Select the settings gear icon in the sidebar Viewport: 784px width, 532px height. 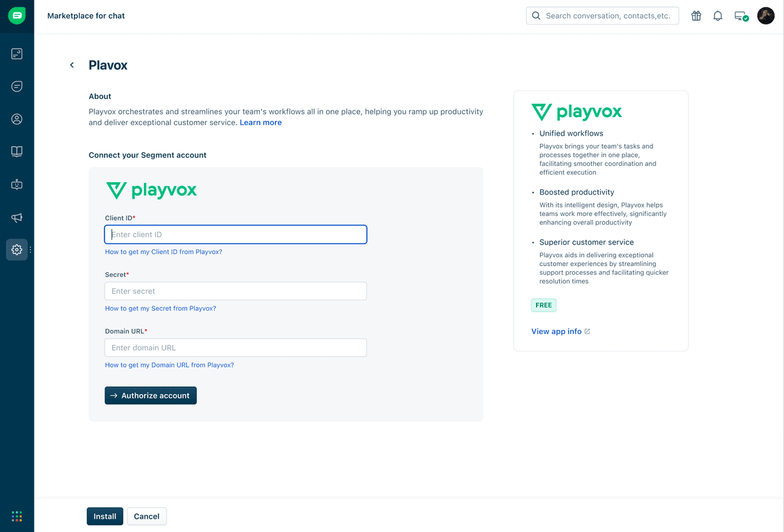[17, 249]
